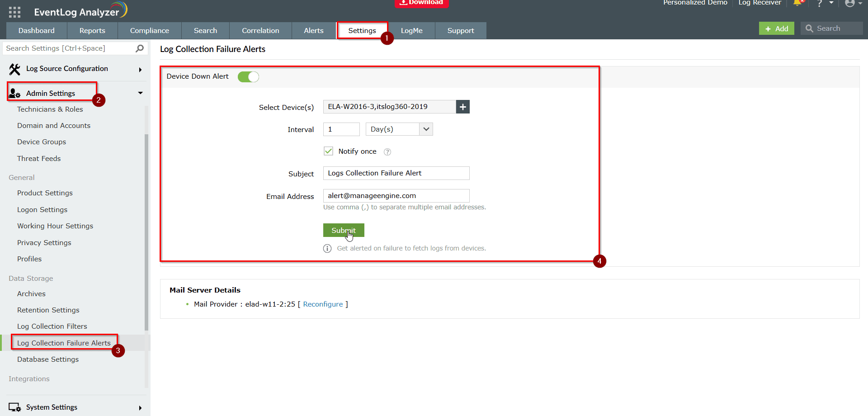The image size is (868, 416).
Task: Open the apps grid menu icon
Action: click(14, 12)
